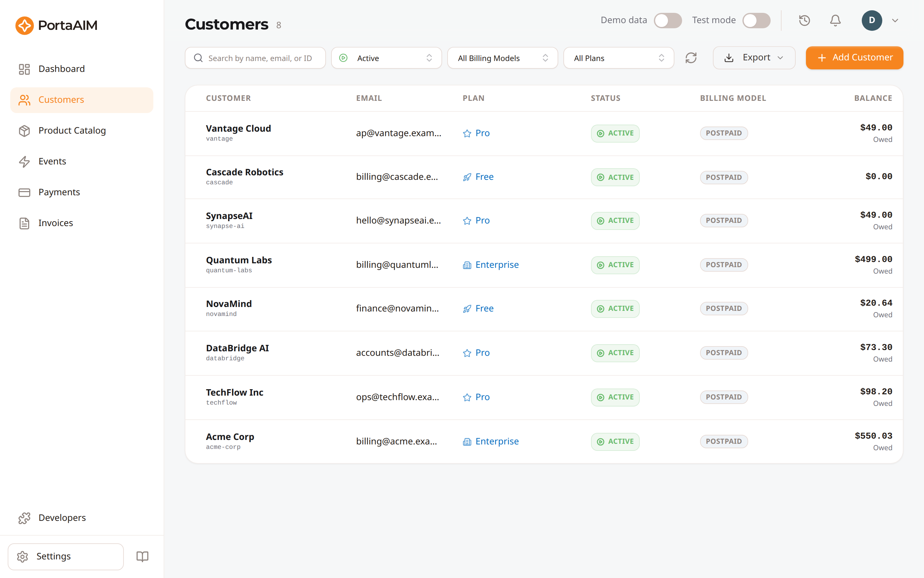Screen dimensions: 924x578
Task: Open the Payments sidebar item
Action: [x=82, y=192]
